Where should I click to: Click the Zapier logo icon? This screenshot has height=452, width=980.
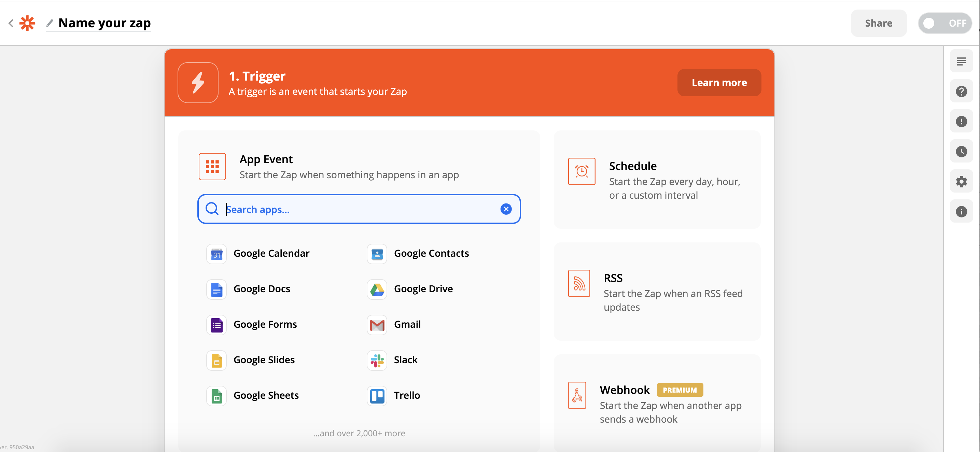27,23
